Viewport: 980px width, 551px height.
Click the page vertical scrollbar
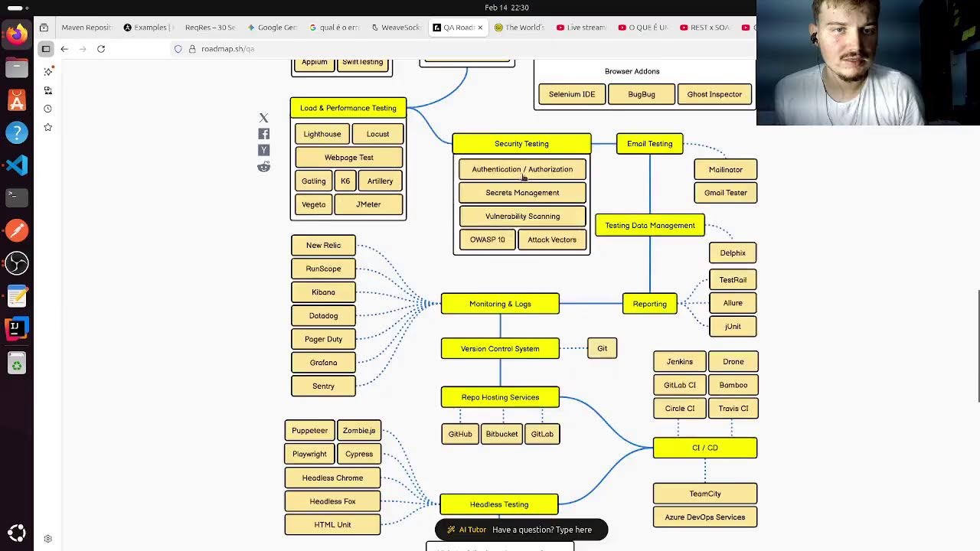[977, 346]
